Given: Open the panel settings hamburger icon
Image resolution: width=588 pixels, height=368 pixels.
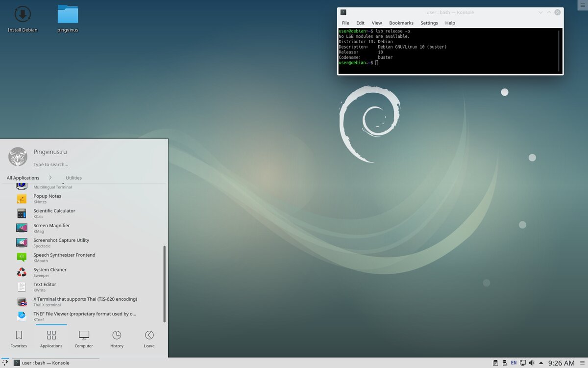Looking at the screenshot, I should coord(583,363).
